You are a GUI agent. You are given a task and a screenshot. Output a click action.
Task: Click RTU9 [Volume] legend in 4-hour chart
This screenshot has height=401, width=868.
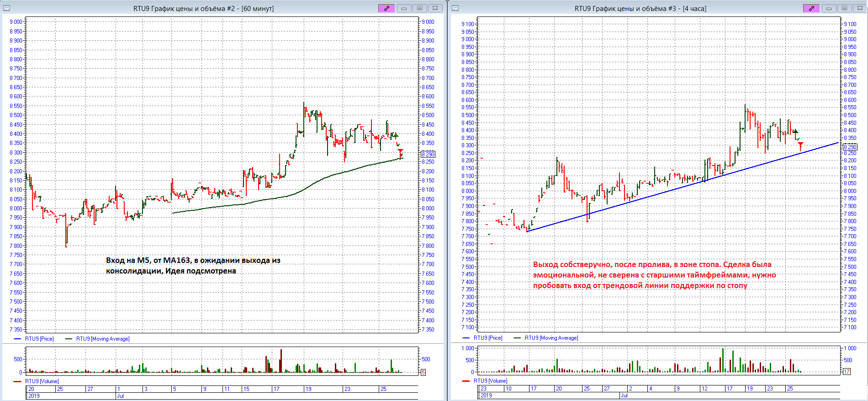(x=490, y=380)
